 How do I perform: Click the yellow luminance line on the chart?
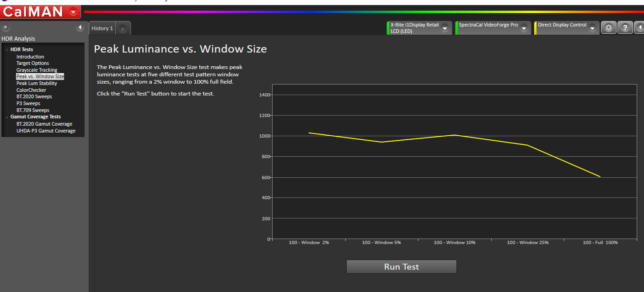(x=455, y=136)
